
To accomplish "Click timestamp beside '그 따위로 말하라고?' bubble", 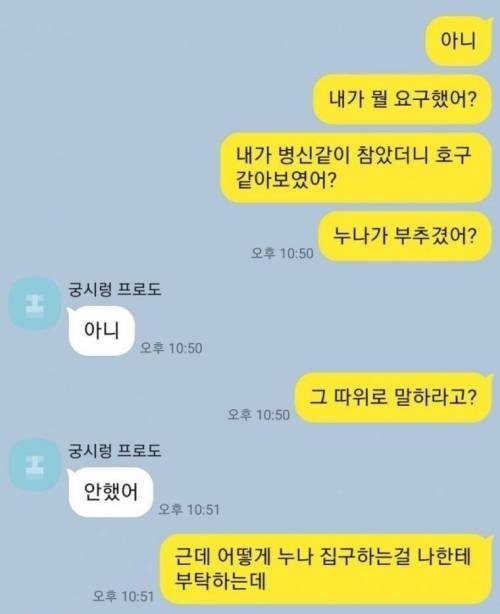I will coord(259,414).
